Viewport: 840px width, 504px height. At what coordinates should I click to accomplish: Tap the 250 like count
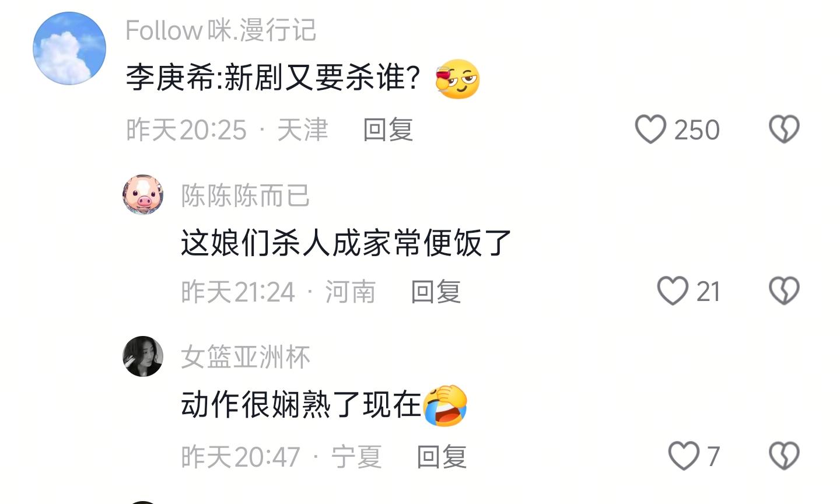click(x=696, y=129)
